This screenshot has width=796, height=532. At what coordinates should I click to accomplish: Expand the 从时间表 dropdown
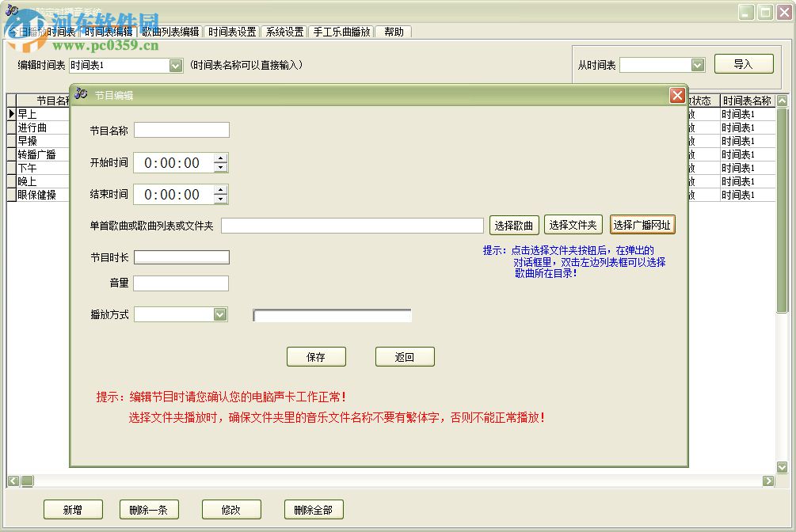[698, 65]
